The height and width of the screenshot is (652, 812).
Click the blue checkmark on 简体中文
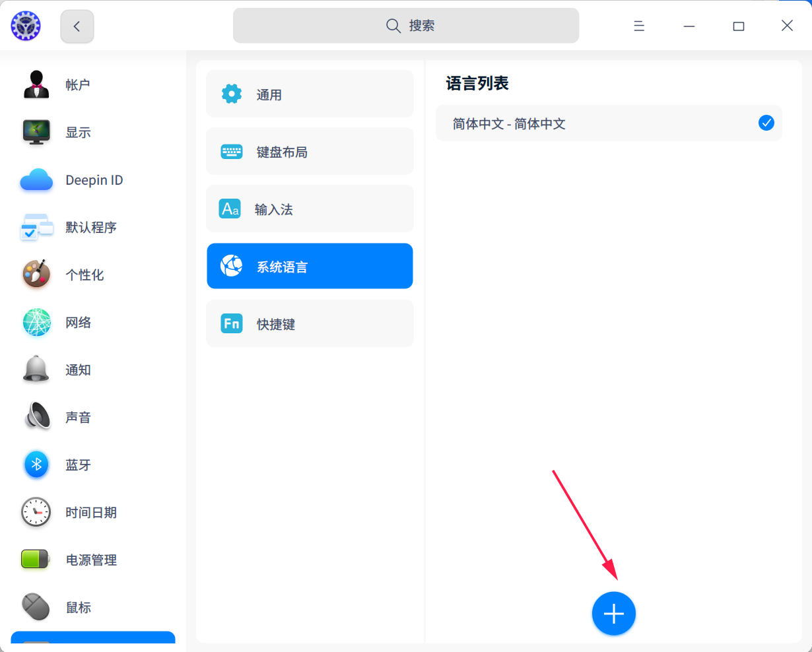766,123
